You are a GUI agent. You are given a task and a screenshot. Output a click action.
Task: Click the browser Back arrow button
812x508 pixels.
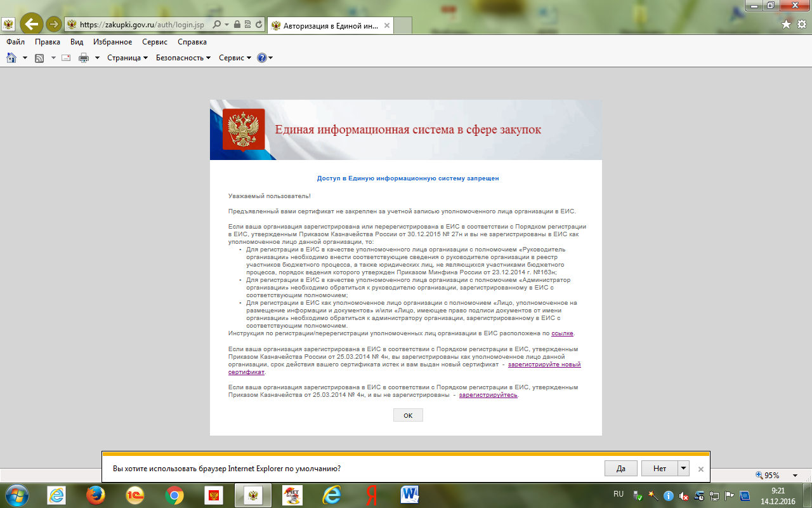coord(31,24)
